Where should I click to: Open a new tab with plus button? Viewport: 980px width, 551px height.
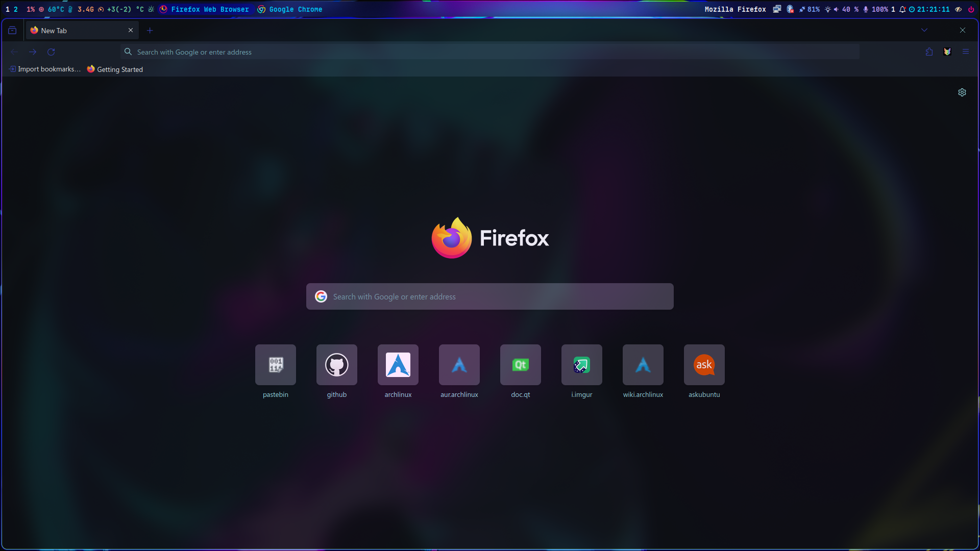point(150,31)
